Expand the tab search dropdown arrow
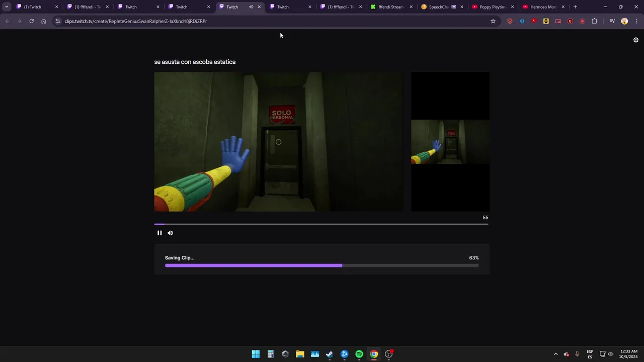Image resolution: width=644 pixels, height=362 pixels. coord(7,7)
